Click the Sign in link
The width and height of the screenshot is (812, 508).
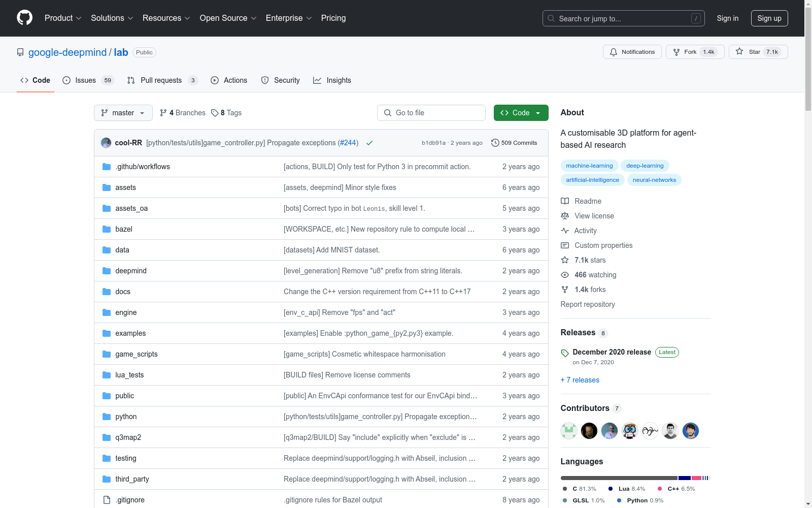tap(728, 18)
